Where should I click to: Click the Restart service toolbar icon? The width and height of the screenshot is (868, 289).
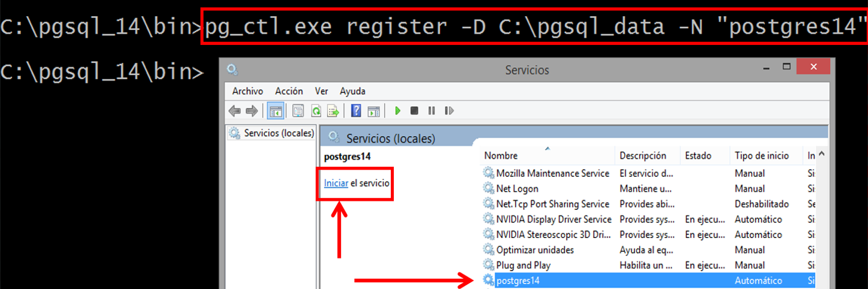(x=449, y=110)
